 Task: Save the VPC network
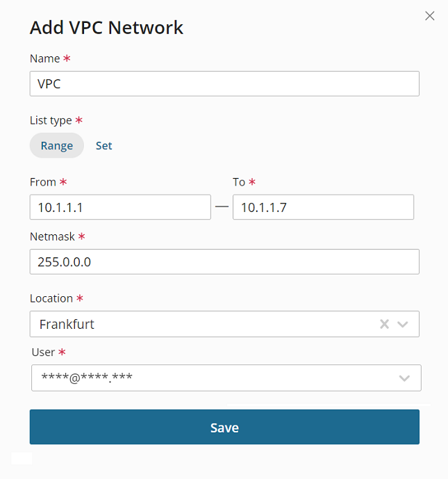click(224, 427)
